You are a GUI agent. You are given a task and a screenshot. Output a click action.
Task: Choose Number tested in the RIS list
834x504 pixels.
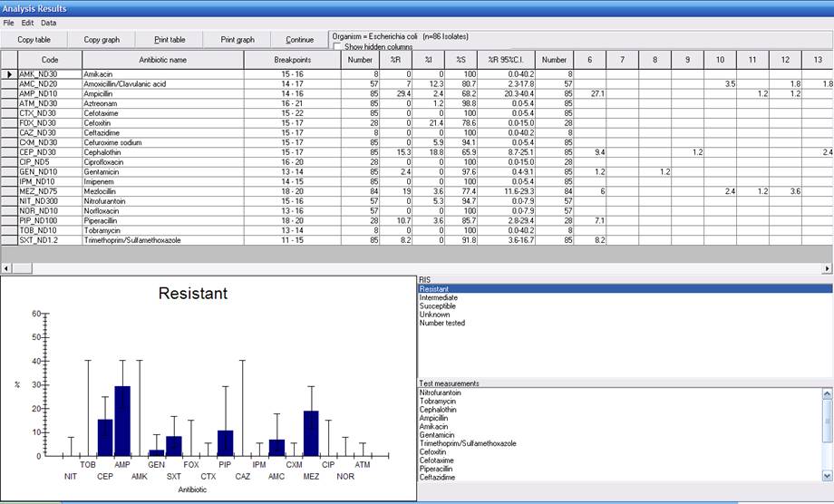442,323
